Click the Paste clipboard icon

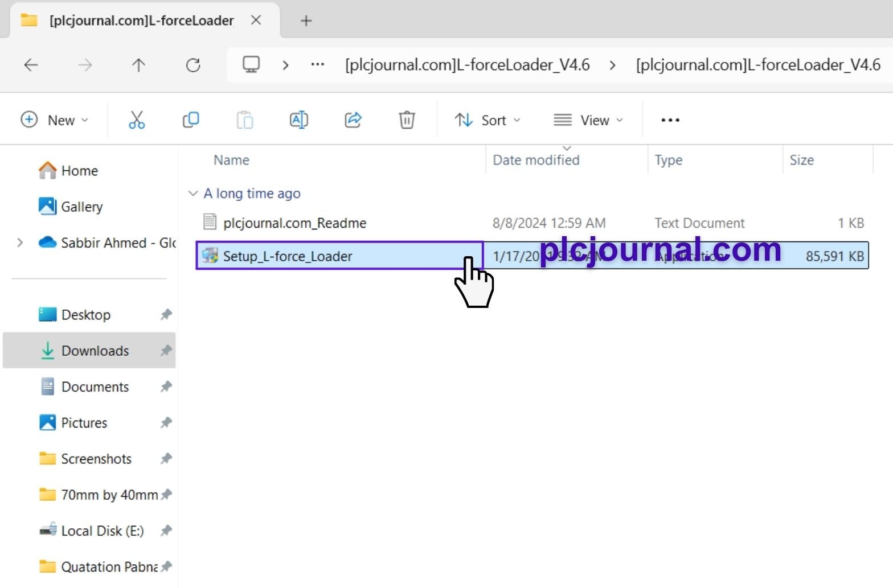[x=245, y=120]
